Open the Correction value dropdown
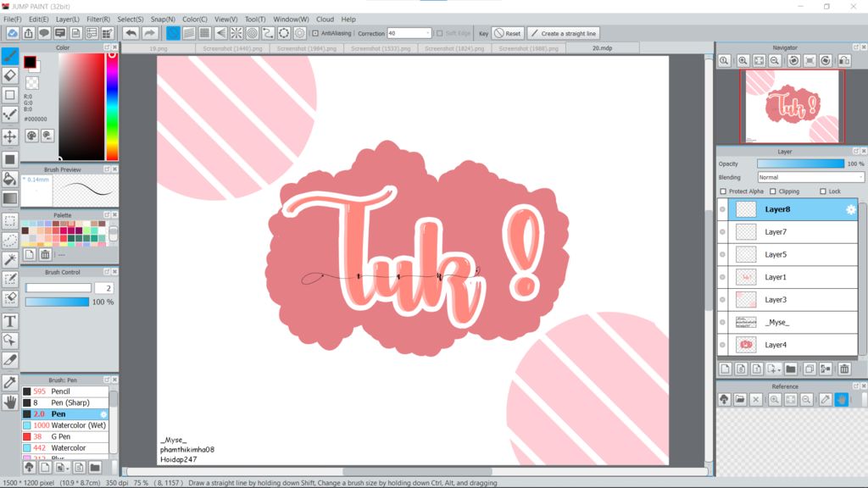The height and width of the screenshot is (488, 868). (409, 33)
